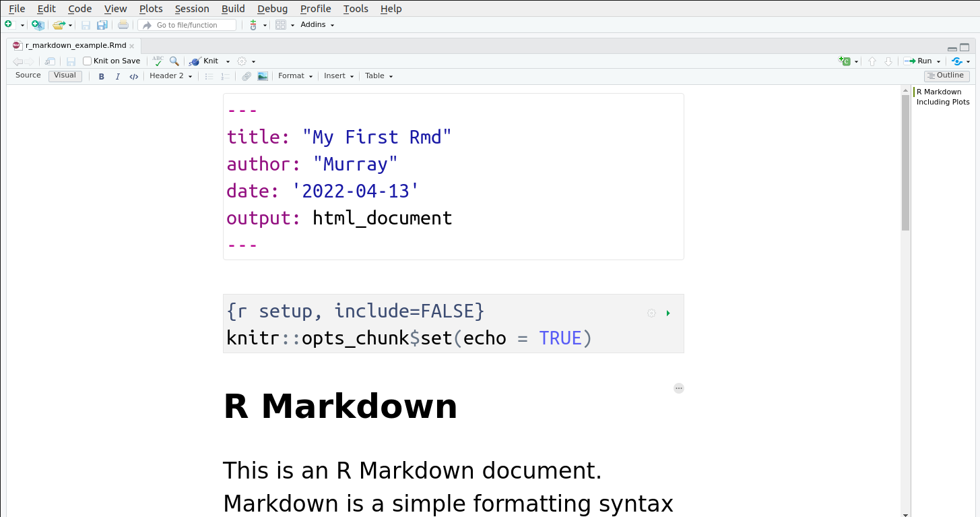Screen dimensions: 980x517
Task: Open the Run dropdown arrow
Action: click(x=939, y=61)
